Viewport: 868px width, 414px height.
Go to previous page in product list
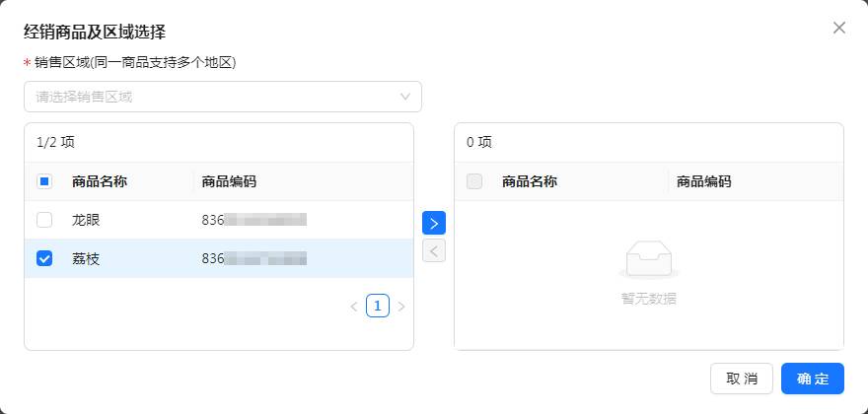(354, 307)
